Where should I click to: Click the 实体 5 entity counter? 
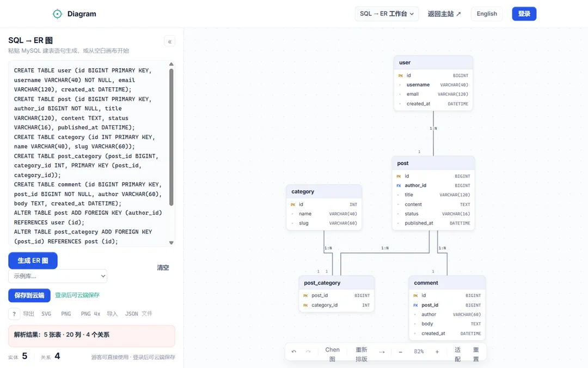17,356
